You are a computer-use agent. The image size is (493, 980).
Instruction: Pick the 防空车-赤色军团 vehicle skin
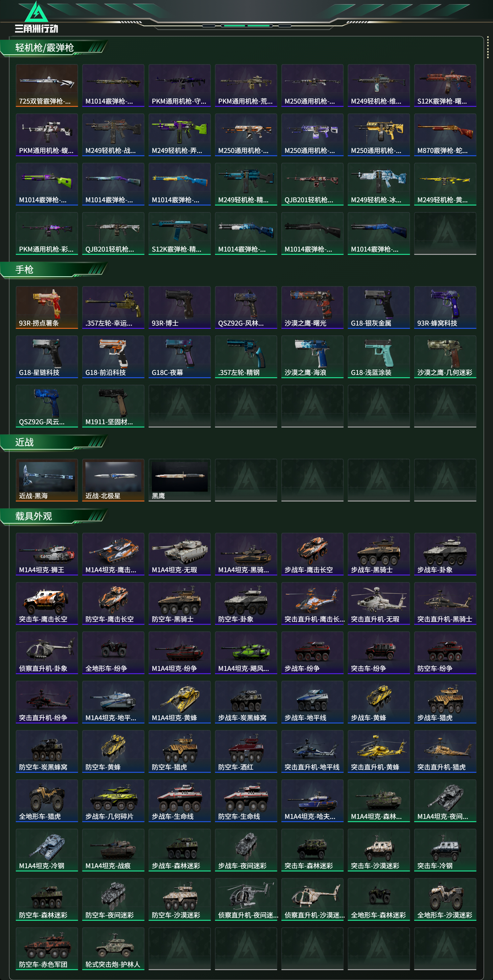point(47,948)
